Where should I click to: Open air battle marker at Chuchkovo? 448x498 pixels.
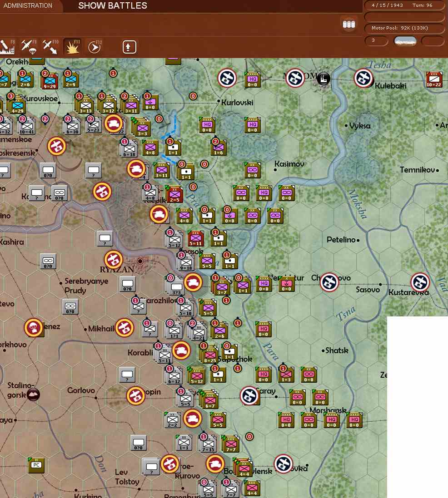(x=329, y=282)
